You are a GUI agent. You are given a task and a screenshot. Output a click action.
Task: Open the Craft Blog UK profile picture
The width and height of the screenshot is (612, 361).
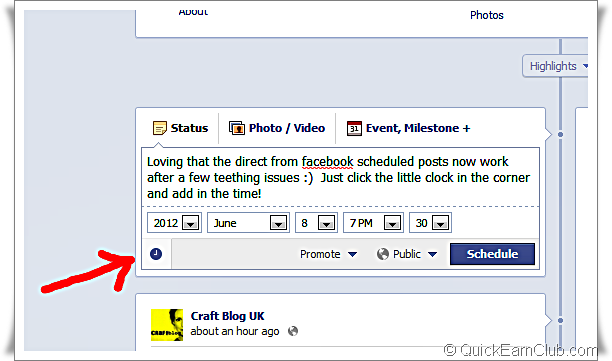click(167, 325)
